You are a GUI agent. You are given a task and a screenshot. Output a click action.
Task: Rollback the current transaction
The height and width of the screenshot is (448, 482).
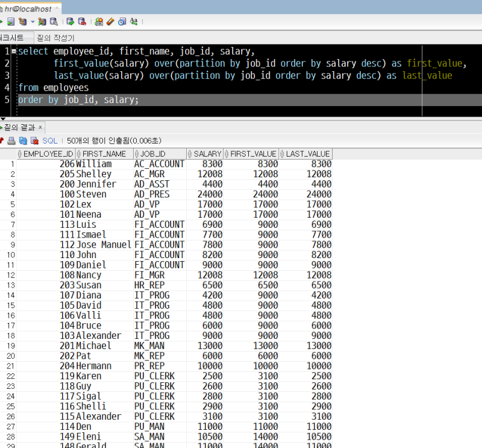click(x=81, y=21)
